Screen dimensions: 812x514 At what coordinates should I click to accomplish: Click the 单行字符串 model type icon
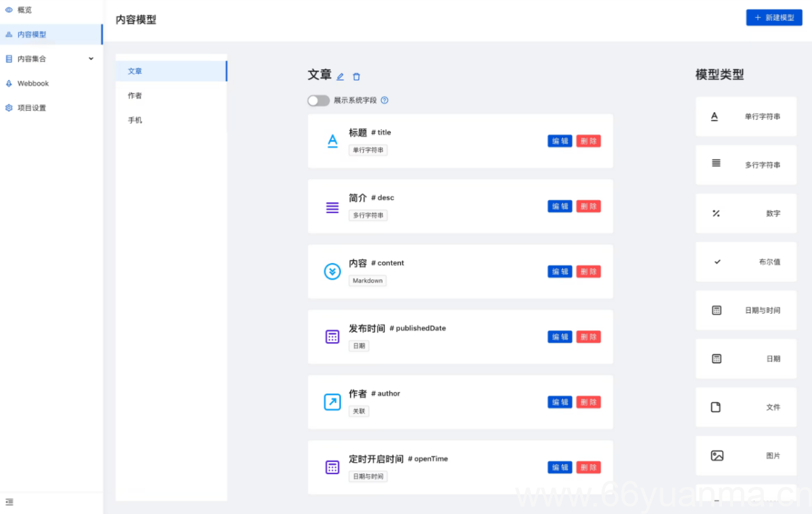tap(715, 116)
